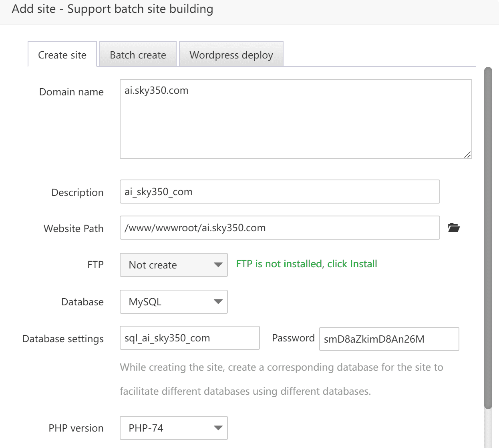
Task: Open the folder browser for Website Path
Action: tap(454, 228)
